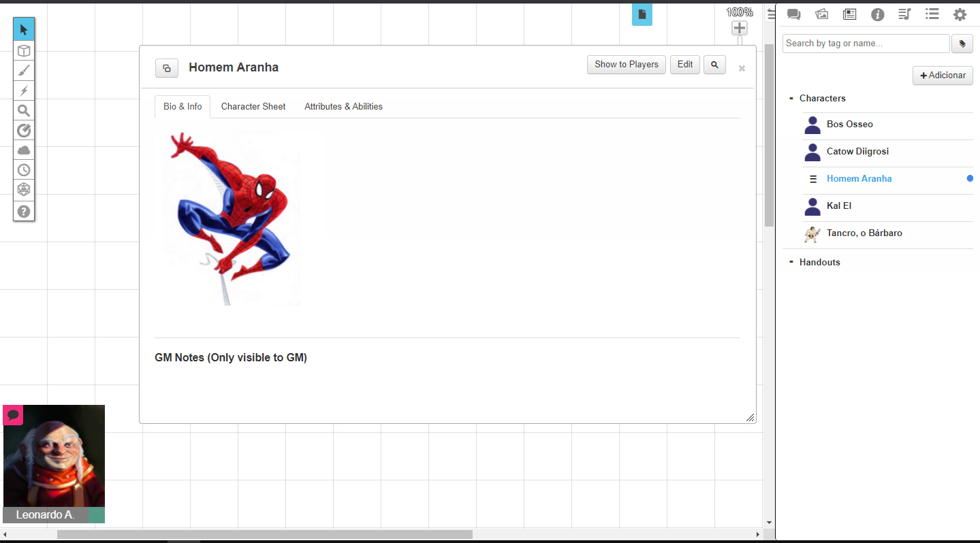Open the My Settings gear tab
The height and width of the screenshot is (543, 980).
[x=960, y=14]
